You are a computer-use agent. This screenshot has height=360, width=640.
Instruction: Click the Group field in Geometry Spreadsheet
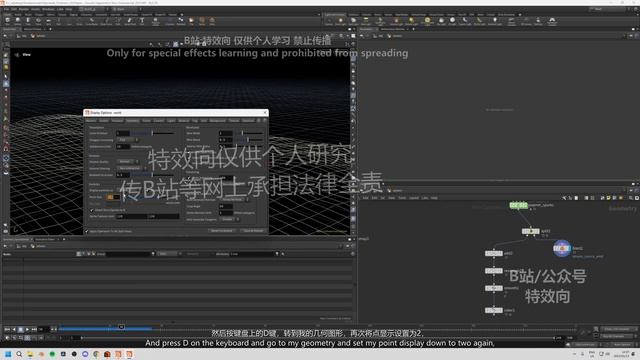pos(128,254)
